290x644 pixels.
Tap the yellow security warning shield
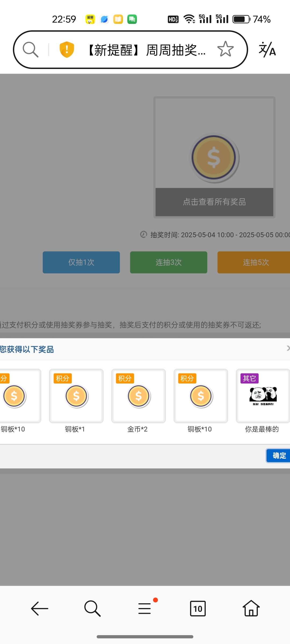(67, 50)
